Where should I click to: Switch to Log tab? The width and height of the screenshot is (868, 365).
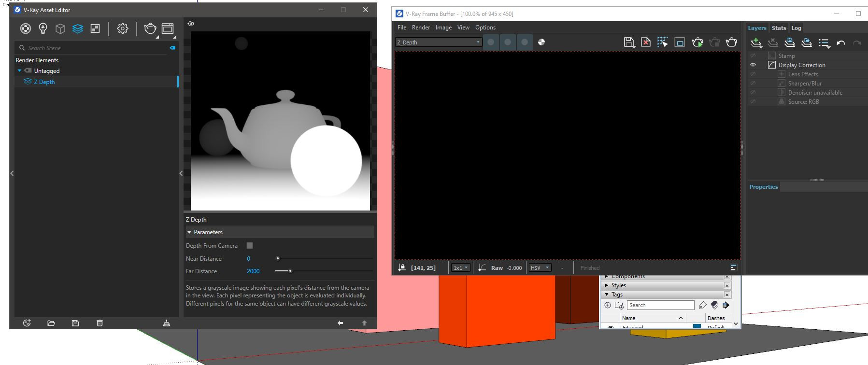point(796,28)
